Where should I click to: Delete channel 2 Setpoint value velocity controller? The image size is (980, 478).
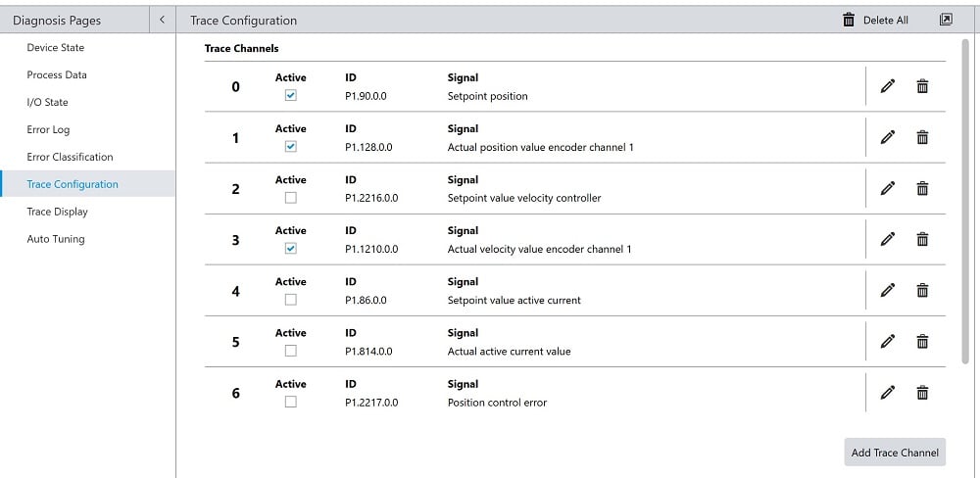point(922,188)
